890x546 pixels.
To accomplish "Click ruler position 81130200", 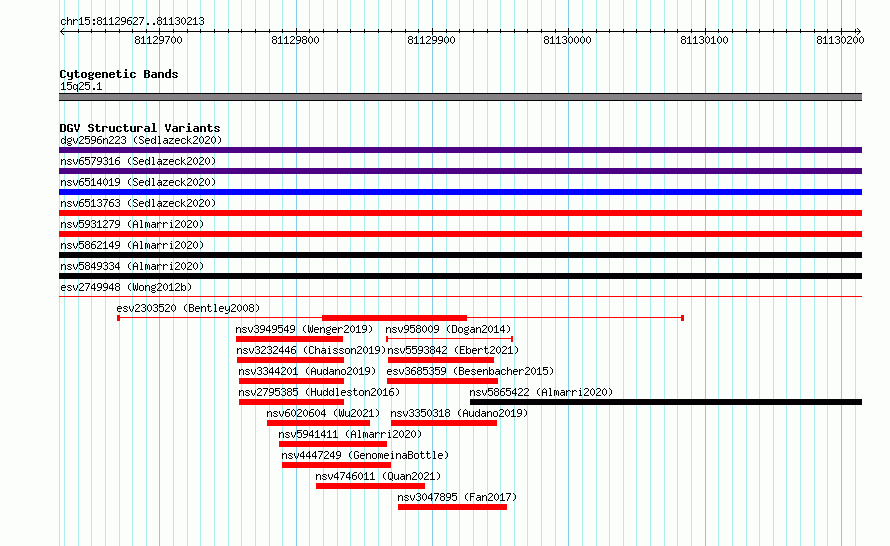I will tap(841, 40).
